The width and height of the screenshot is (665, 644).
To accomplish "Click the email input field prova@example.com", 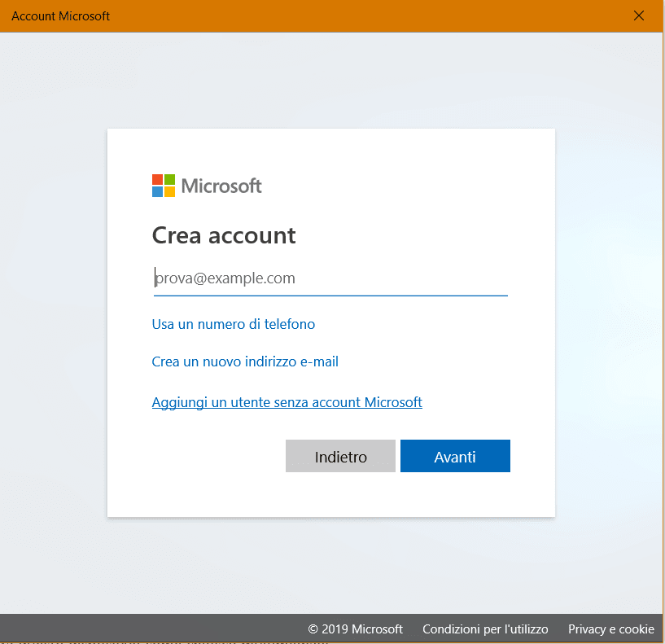I will coord(330,278).
